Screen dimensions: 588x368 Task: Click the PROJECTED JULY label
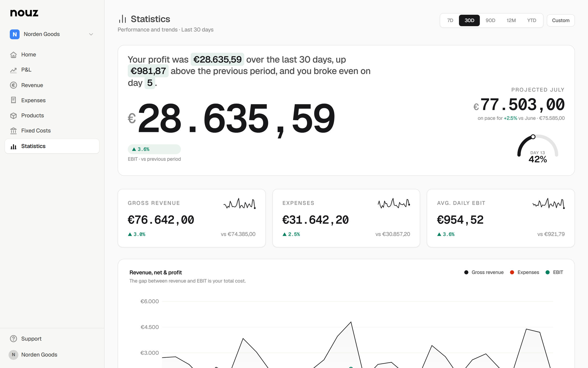point(538,90)
